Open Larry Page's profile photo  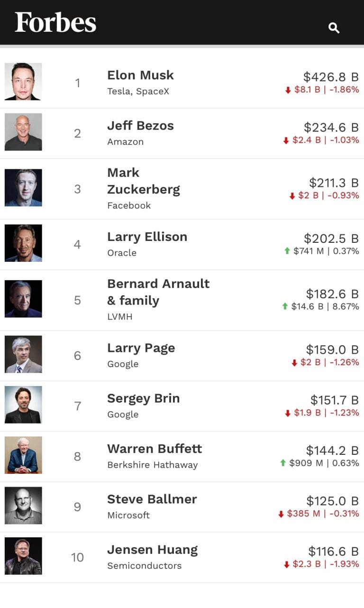[23, 354]
